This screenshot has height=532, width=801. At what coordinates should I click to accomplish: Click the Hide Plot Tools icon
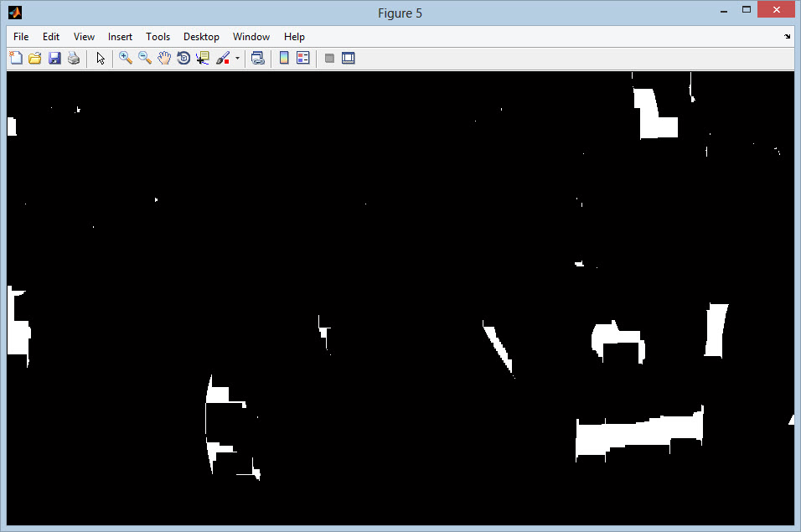tap(329, 58)
